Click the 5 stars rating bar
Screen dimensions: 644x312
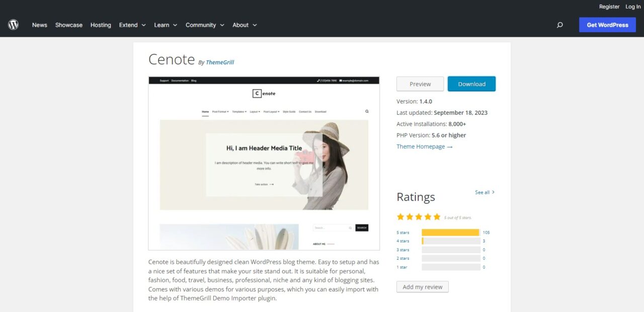click(451, 232)
